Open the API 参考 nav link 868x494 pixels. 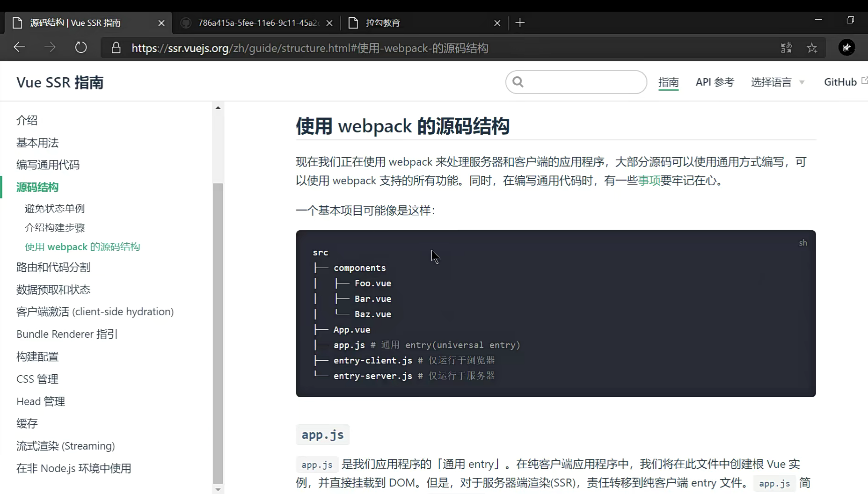click(715, 82)
